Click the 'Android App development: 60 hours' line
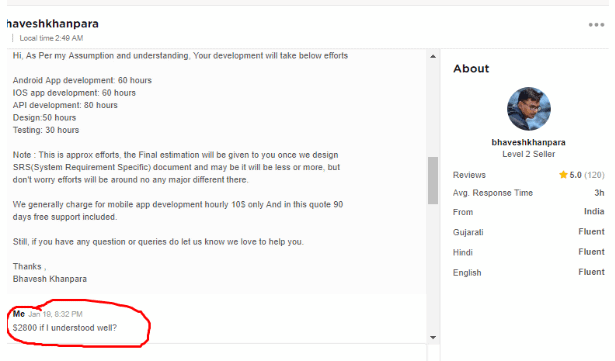Screen dimensions: 615x361 (x=82, y=80)
